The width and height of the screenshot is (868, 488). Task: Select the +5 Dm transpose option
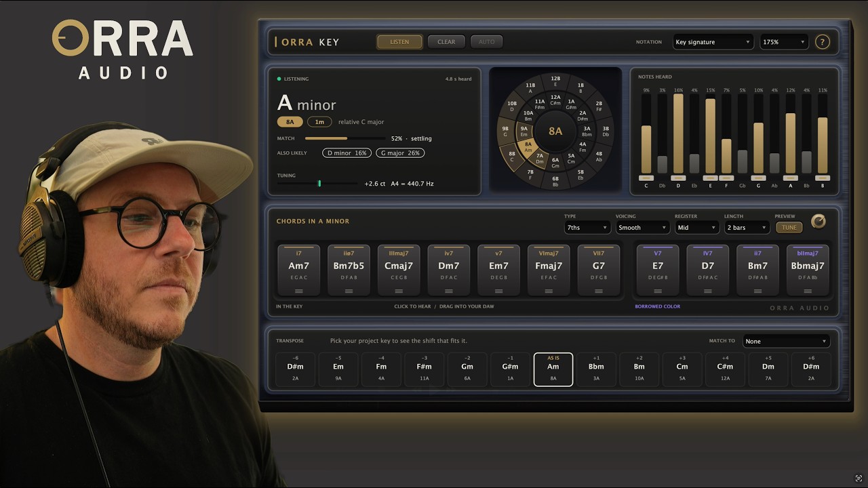(768, 369)
